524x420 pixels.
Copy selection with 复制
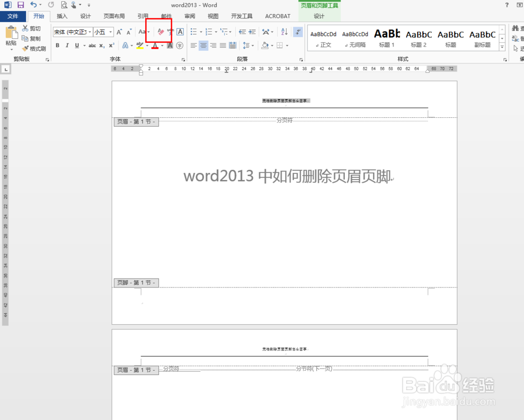point(31,38)
